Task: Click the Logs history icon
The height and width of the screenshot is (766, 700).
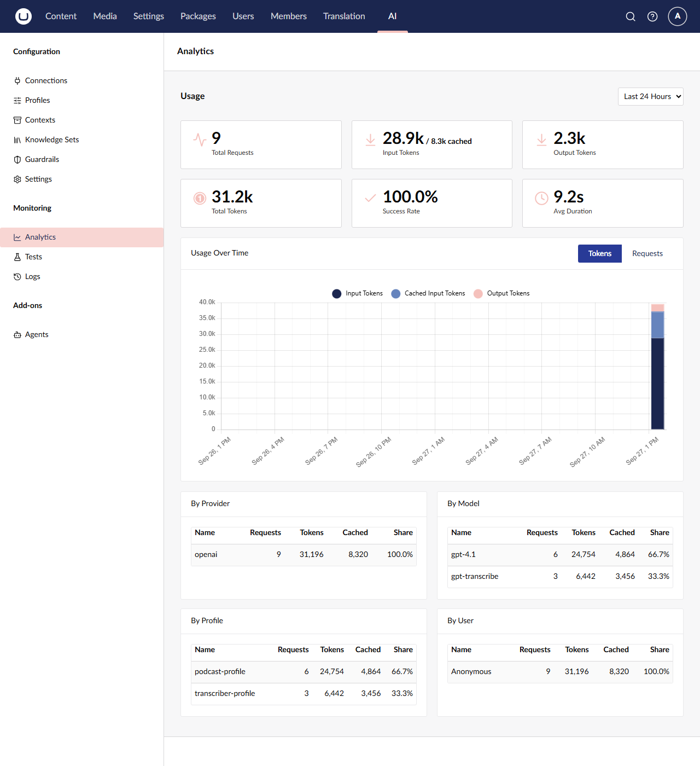Action: click(17, 276)
